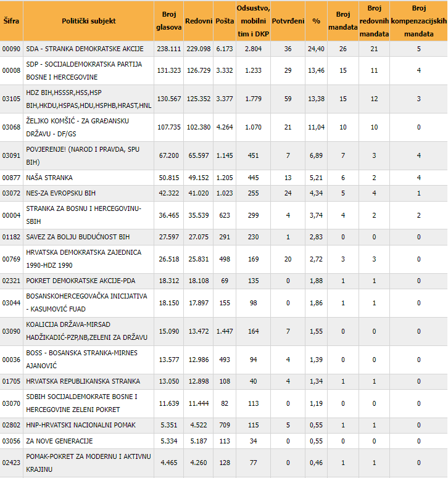
Task: Click the percentage value 13,46
Action: pos(316,71)
